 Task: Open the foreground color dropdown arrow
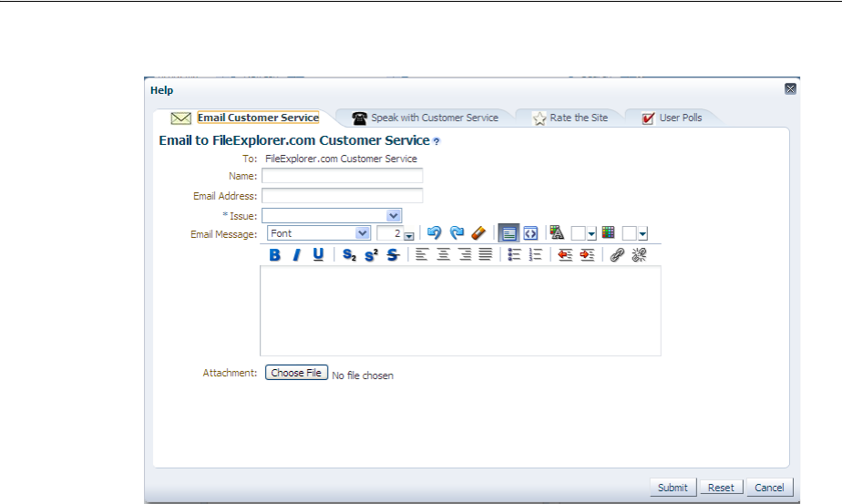click(591, 233)
